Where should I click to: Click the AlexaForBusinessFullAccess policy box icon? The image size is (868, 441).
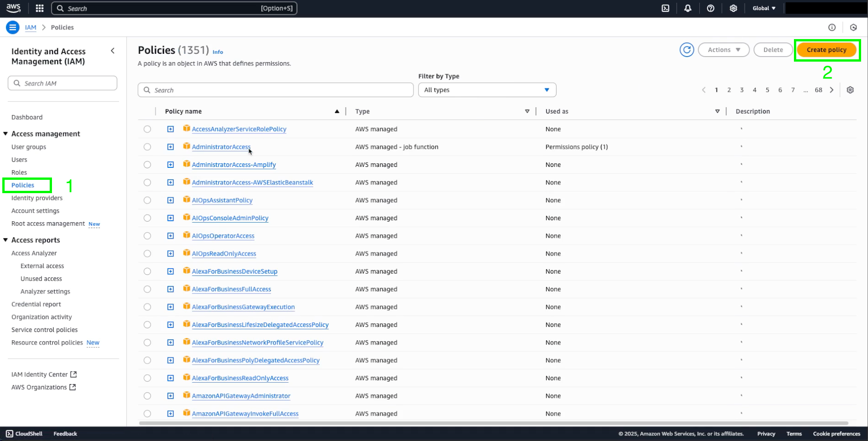click(186, 288)
